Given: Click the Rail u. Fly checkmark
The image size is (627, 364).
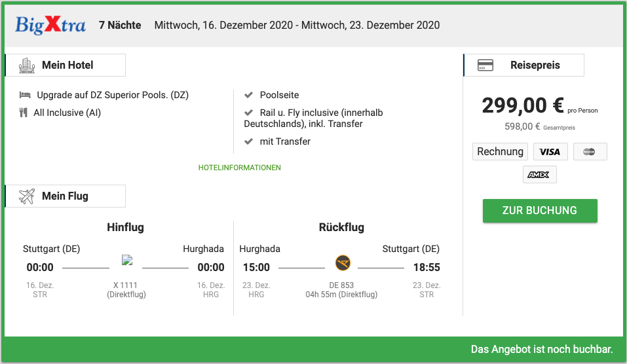Looking at the screenshot, I should coord(248,113).
